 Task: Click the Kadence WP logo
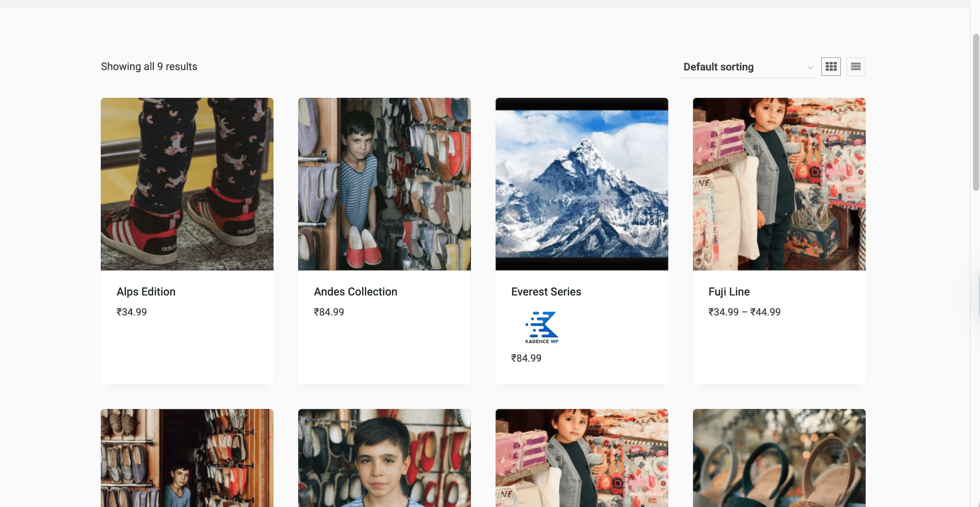(x=542, y=327)
